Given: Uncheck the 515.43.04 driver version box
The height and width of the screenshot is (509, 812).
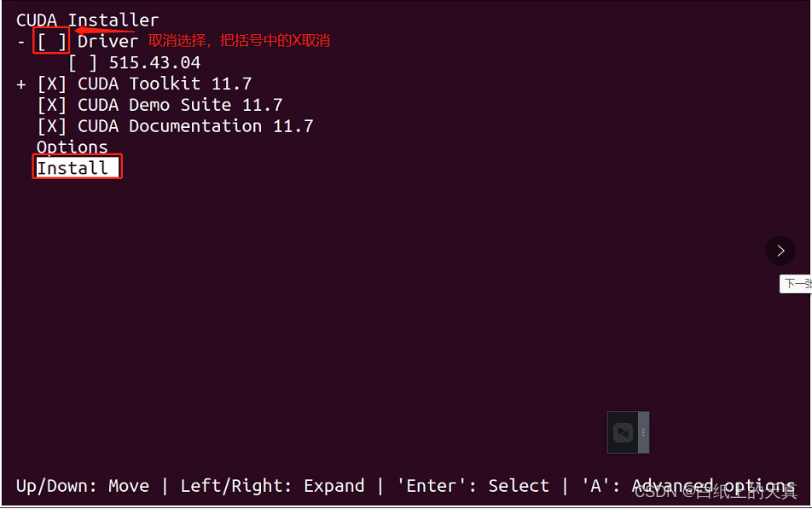Looking at the screenshot, I should tap(84, 62).
